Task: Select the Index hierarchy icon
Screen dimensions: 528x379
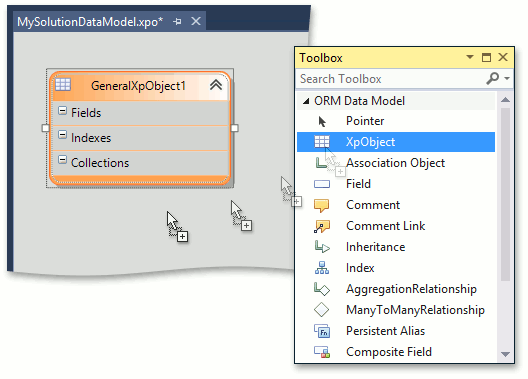Action: [322, 268]
